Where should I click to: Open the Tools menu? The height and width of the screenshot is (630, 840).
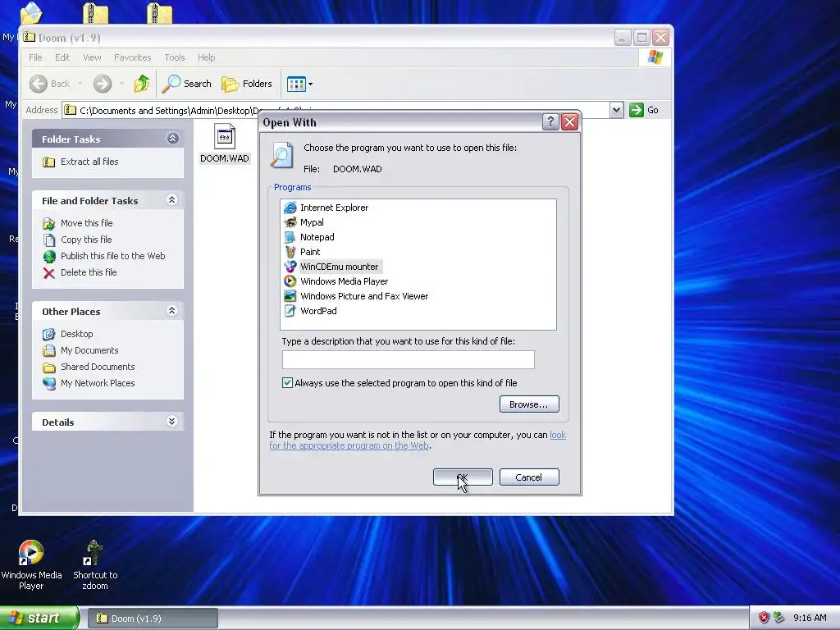pos(175,57)
